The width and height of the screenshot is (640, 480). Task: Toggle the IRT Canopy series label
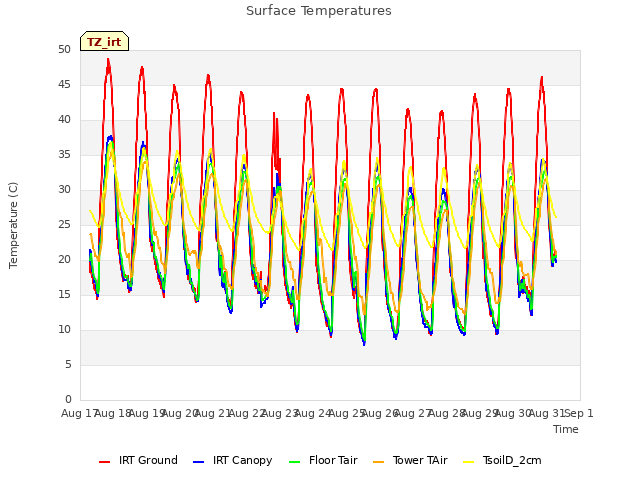[x=242, y=460]
